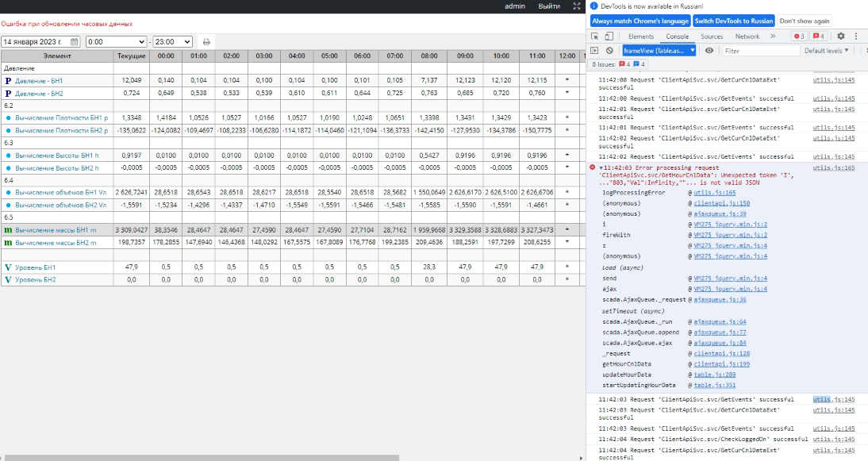Screen dimensions: 868x461
Task: Click the printer icon in the toolbar
Action: tap(206, 41)
